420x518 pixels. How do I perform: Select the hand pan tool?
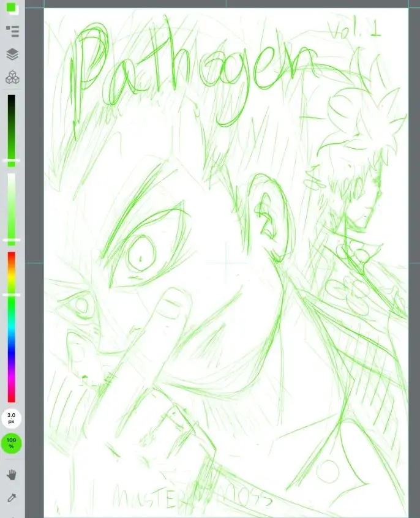12,475
